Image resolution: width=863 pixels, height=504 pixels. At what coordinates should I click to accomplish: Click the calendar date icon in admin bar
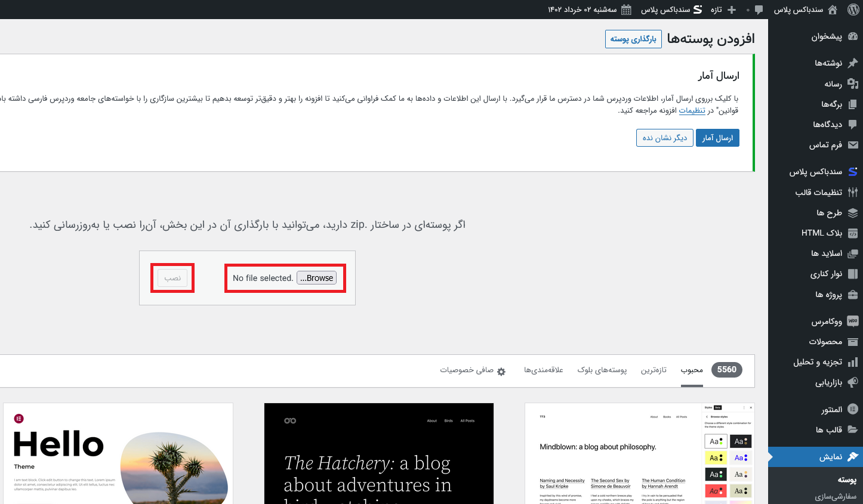[626, 10]
